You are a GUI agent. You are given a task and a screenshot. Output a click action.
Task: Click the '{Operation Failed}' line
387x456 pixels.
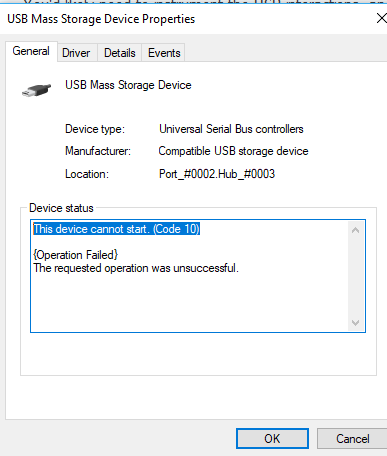(76, 255)
